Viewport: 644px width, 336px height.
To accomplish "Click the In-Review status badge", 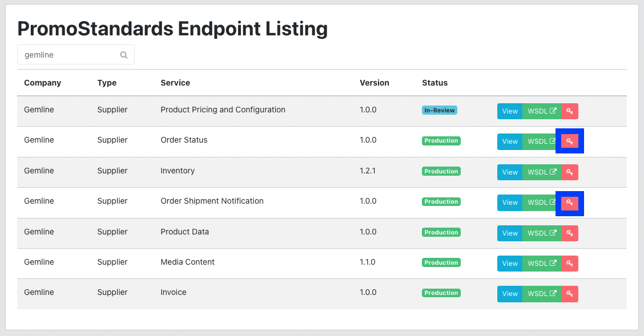I will pyautogui.click(x=440, y=110).
